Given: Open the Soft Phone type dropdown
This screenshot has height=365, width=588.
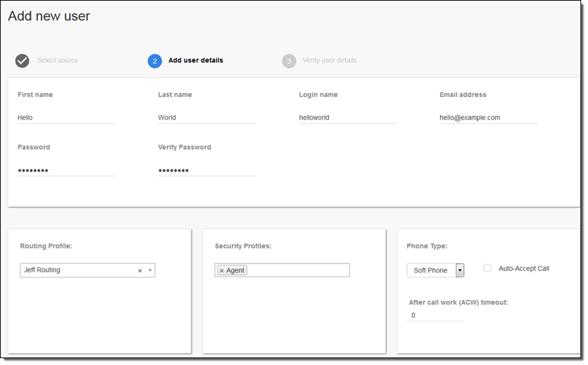Looking at the screenshot, I should pyautogui.click(x=459, y=271).
